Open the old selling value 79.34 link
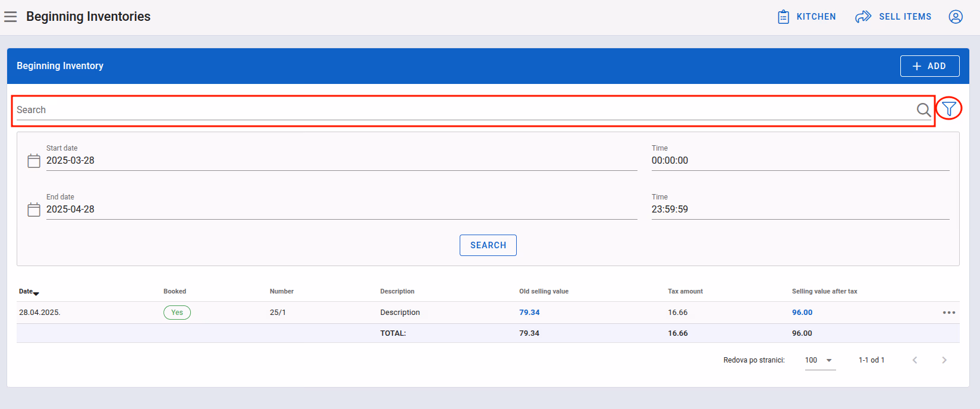 [x=529, y=313]
